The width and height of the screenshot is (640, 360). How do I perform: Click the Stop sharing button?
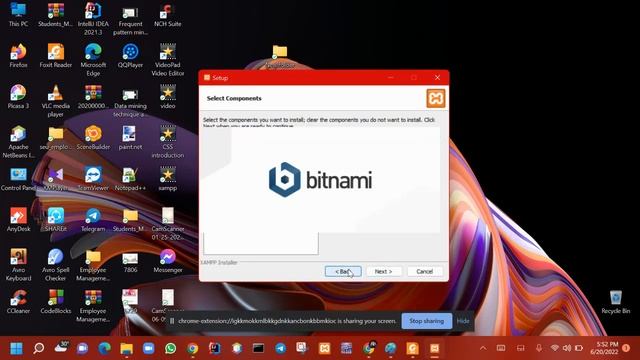pyautogui.click(x=427, y=321)
